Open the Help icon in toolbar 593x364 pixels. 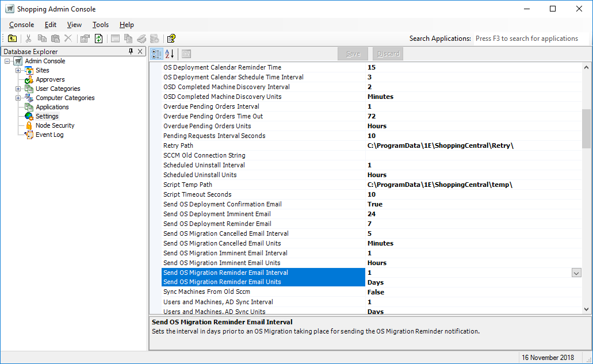coord(171,39)
